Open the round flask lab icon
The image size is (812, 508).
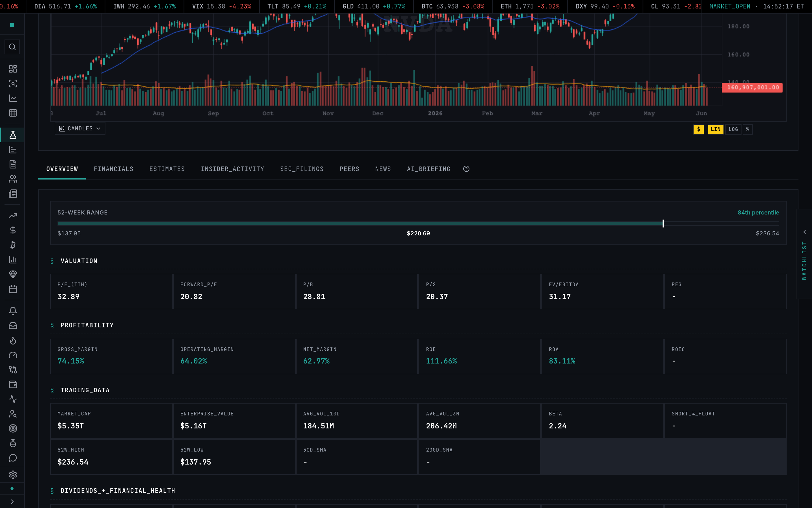click(13, 443)
